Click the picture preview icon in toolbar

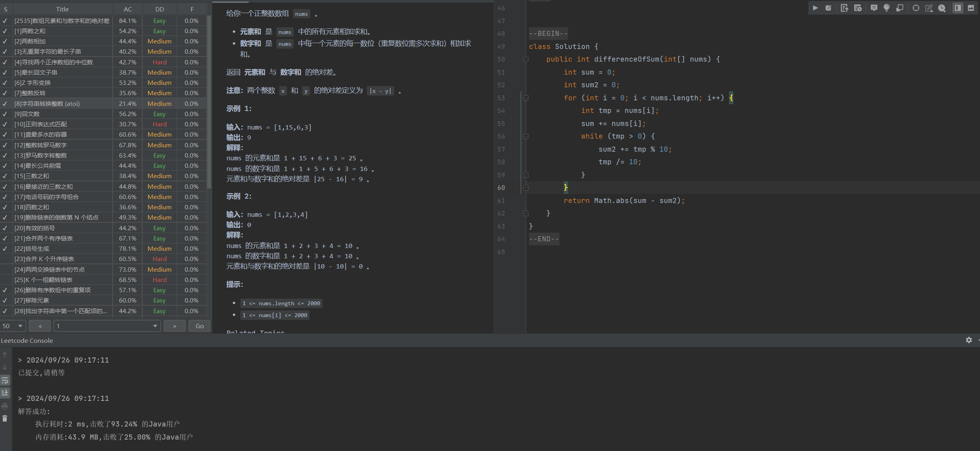pyautogui.click(x=971, y=8)
